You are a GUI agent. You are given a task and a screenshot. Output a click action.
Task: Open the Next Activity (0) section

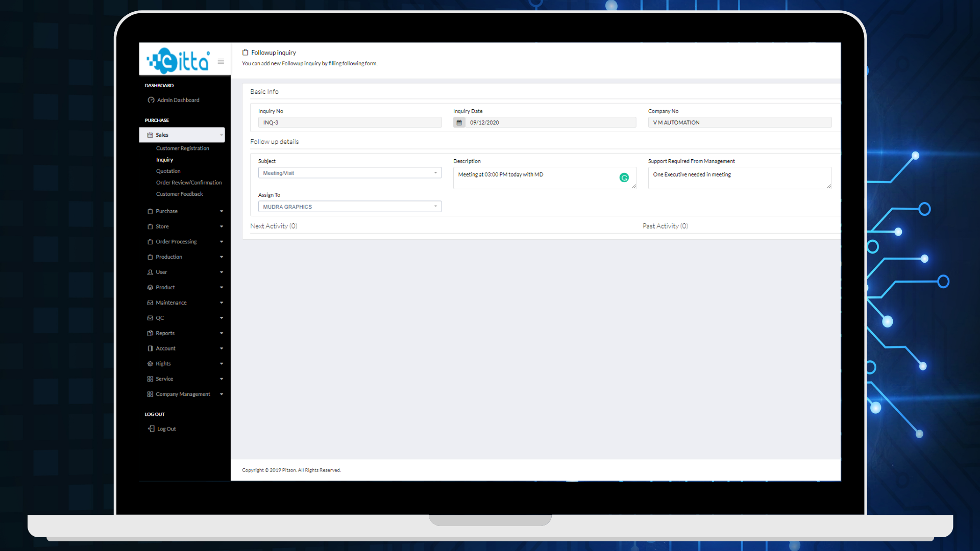(x=274, y=226)
